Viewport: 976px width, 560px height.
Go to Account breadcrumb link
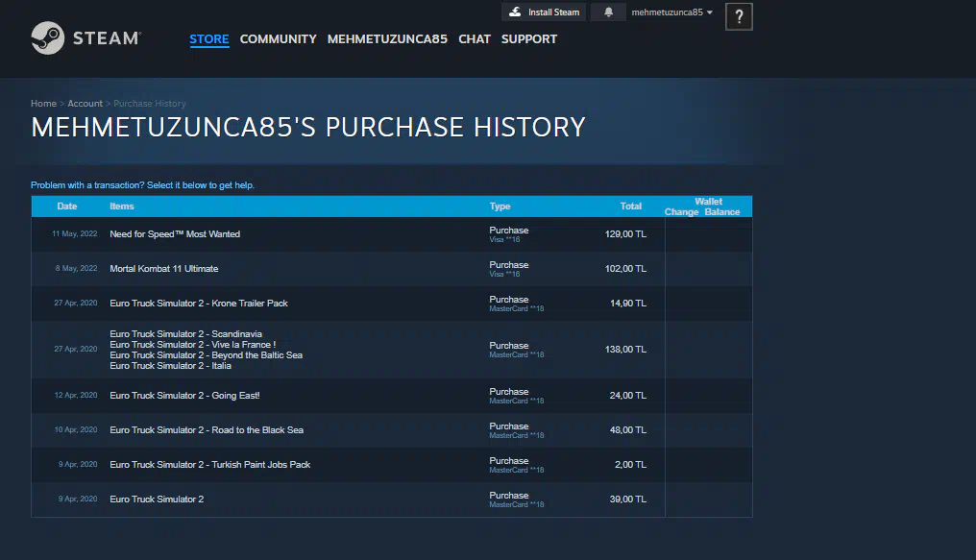pos(85,104)
